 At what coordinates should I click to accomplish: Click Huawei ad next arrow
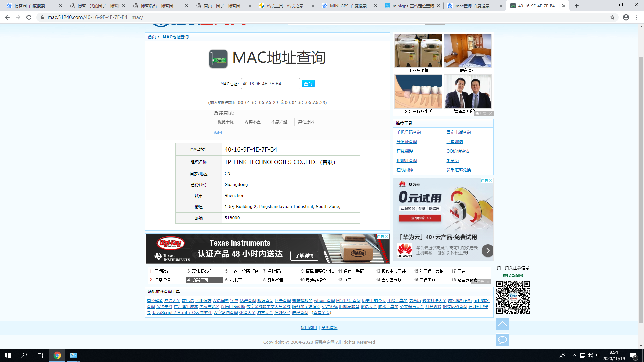[488, 251]
